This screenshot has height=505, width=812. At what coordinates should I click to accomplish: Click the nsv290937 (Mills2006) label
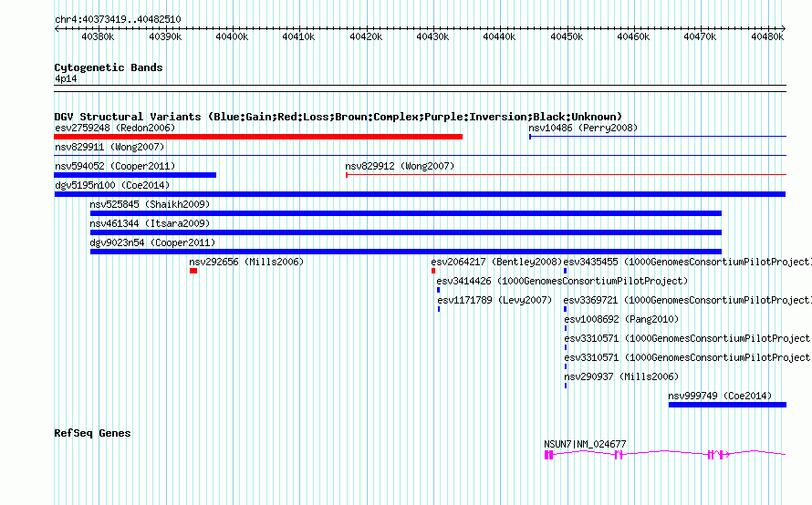(x=621, y=376)
